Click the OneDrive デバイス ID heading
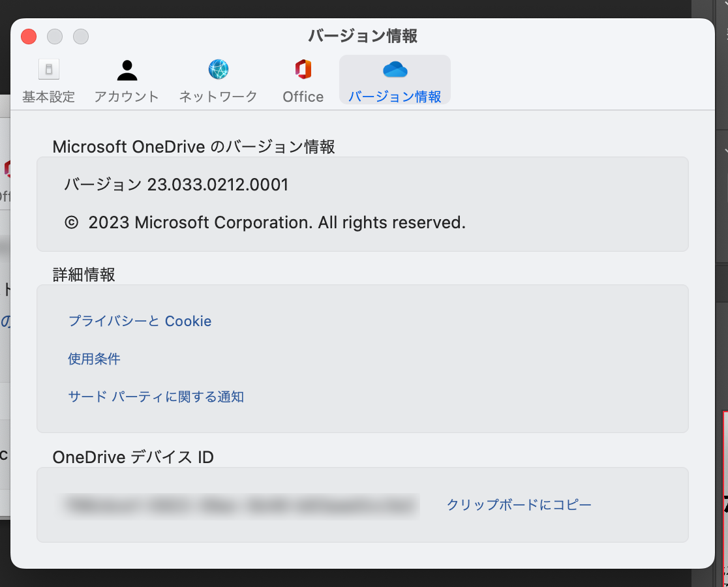The image size is (728, 587). [x=133, y=457]
